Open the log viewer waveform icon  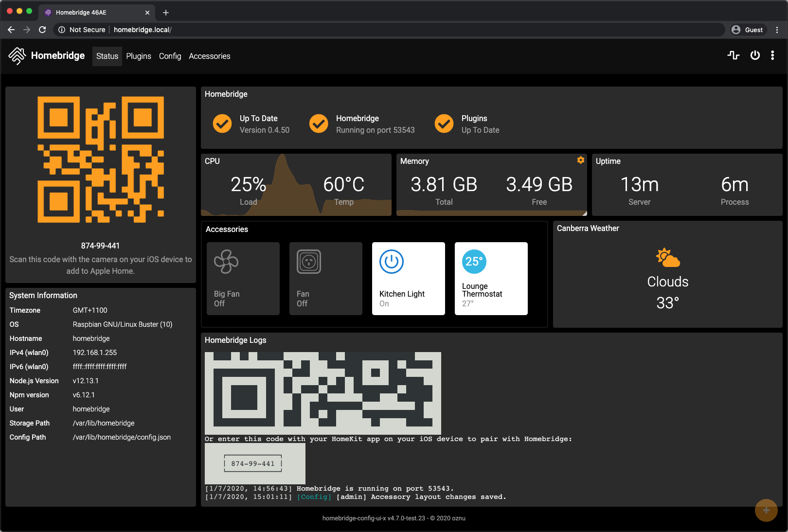[734, 55]
